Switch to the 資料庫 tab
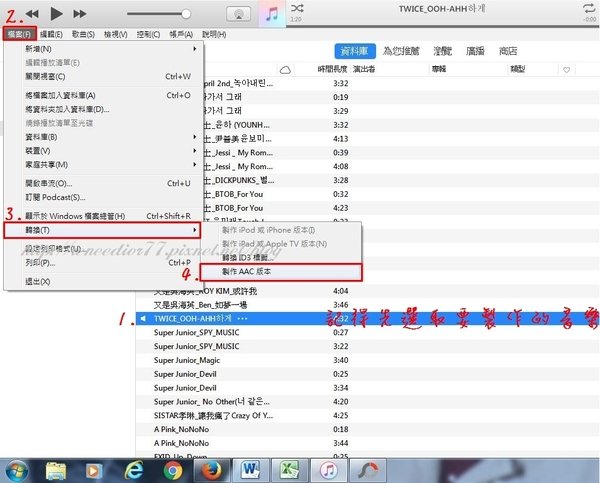 pos(355,51)
